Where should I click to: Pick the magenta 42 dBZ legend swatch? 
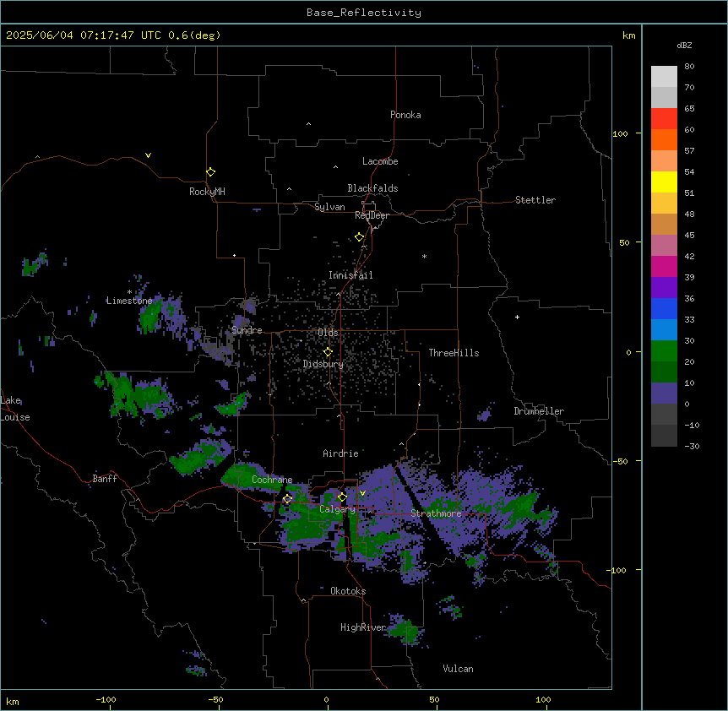point(664,266)
